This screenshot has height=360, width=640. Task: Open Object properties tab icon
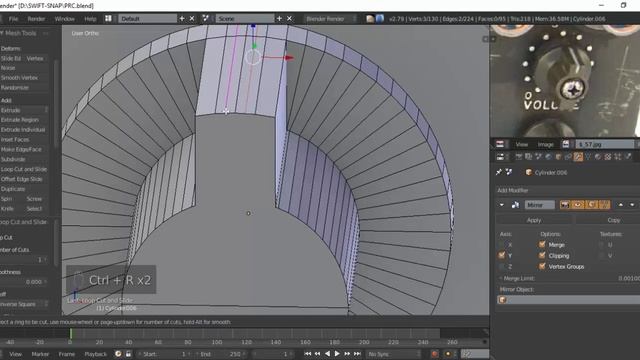[x=558, y=157]
